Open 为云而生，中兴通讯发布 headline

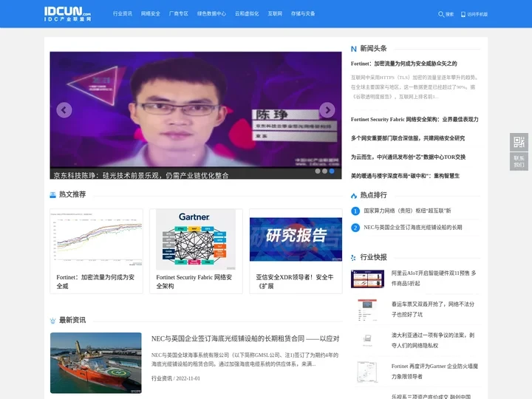[408, 157]
